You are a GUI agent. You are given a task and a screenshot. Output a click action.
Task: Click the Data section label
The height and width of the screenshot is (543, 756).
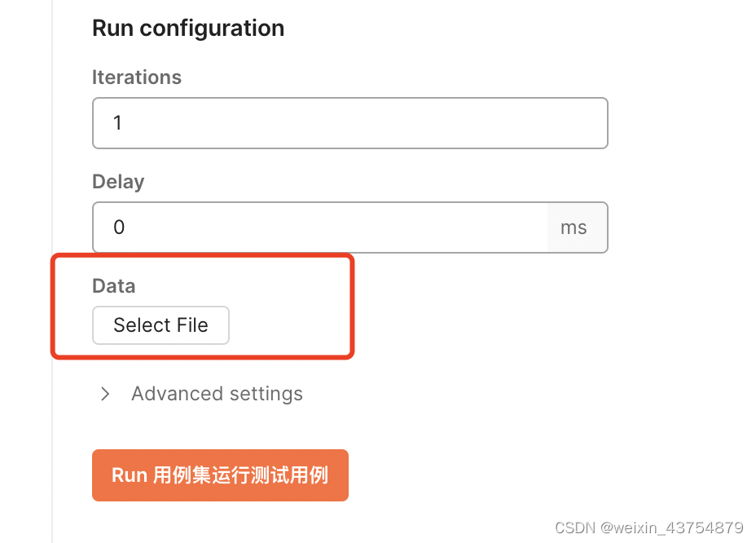(x=114, y=285)
